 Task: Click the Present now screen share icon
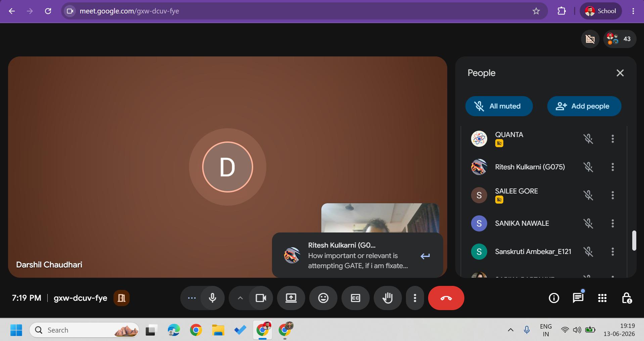pos(291,298)
